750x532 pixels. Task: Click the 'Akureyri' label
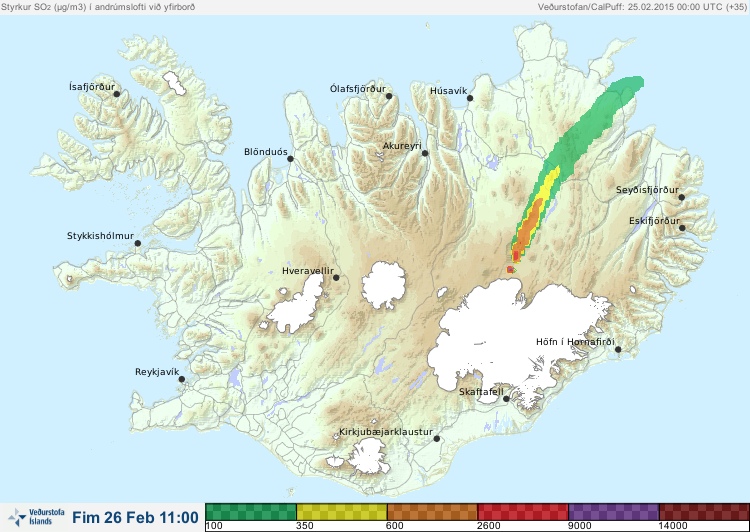(x=402, y=146)
